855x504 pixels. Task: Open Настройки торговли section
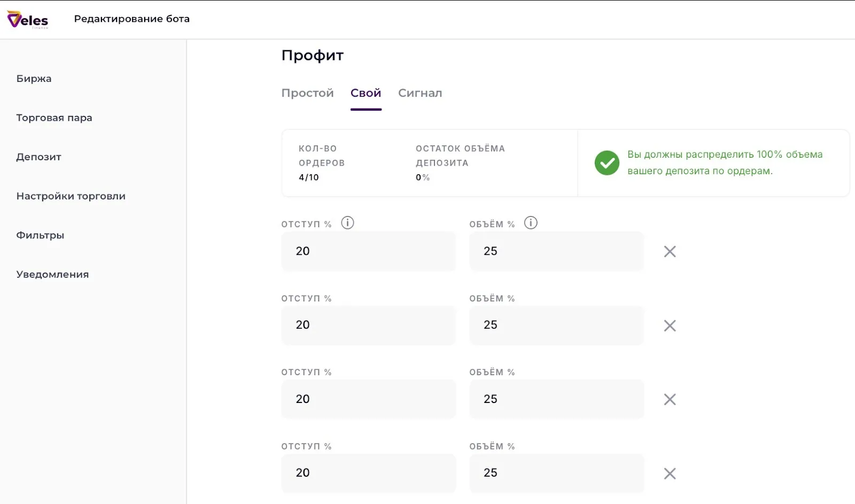(x=71, y=196)
